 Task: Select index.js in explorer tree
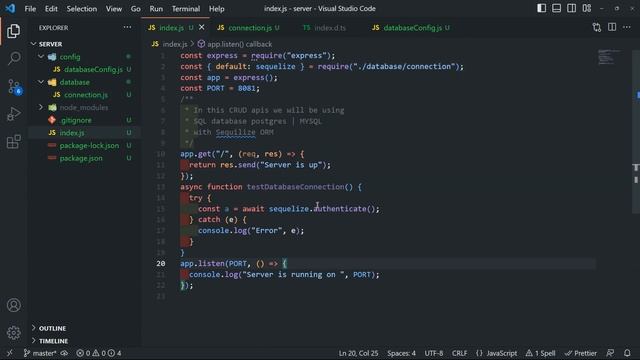pos(72,133)
